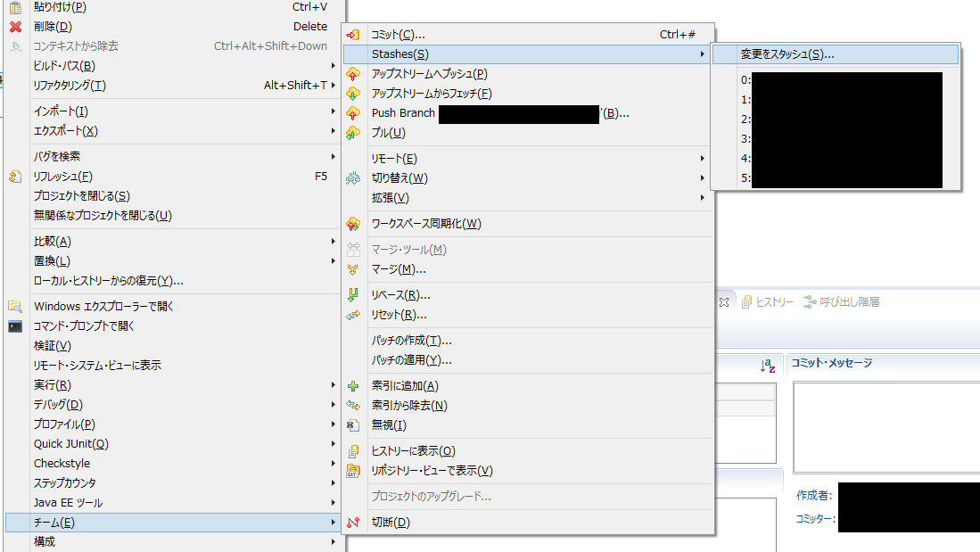
Task: Select ステップカウンタ menu entry
Action: [x=173, y=483]
